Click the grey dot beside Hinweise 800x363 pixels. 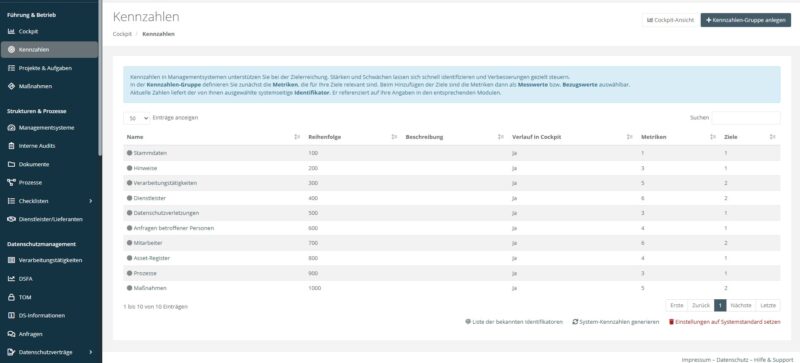[130, 168]
